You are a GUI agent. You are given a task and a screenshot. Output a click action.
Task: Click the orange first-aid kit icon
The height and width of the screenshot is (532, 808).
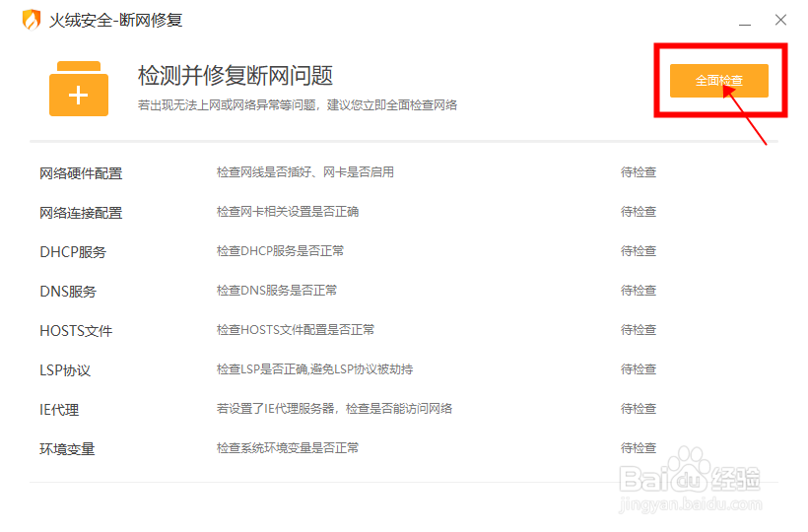(x=79, y=89)
